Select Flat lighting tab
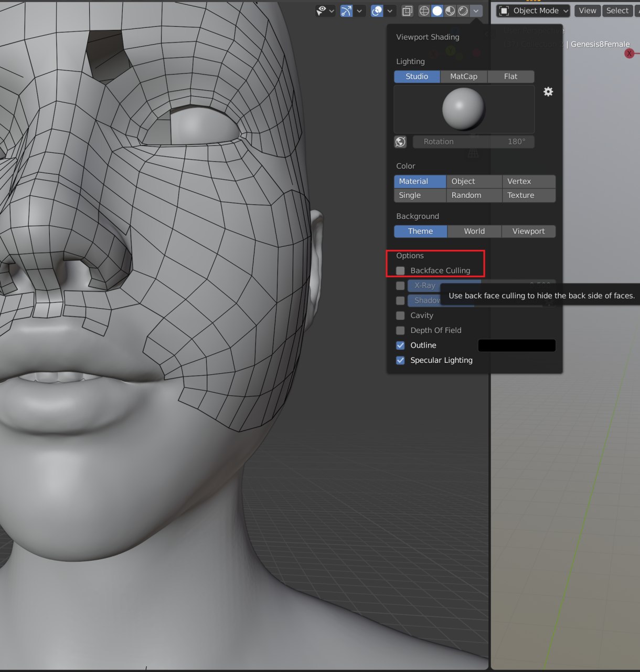 (x=511, y=76)
